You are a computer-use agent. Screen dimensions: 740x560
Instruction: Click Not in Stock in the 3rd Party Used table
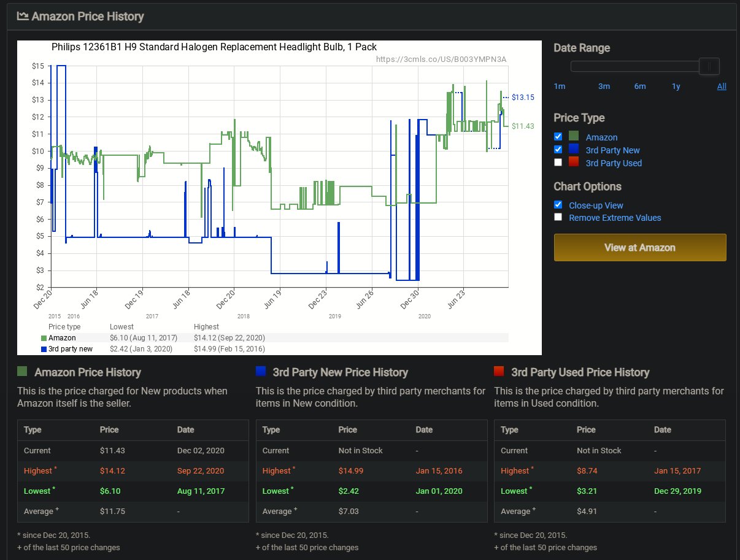coord(599,450)
